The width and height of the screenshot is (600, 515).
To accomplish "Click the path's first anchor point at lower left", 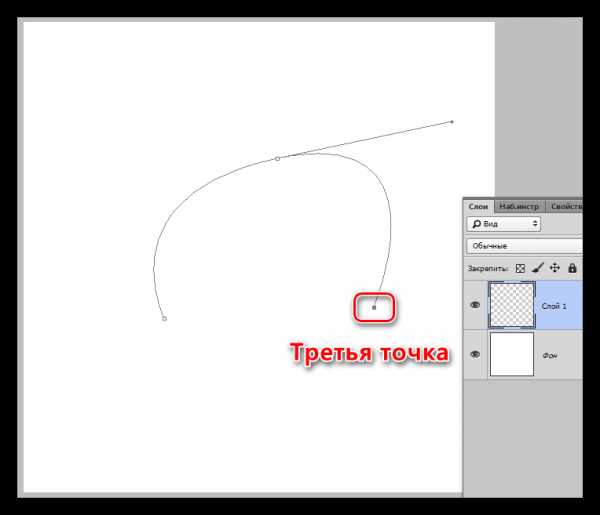I will tap(164, 318).
